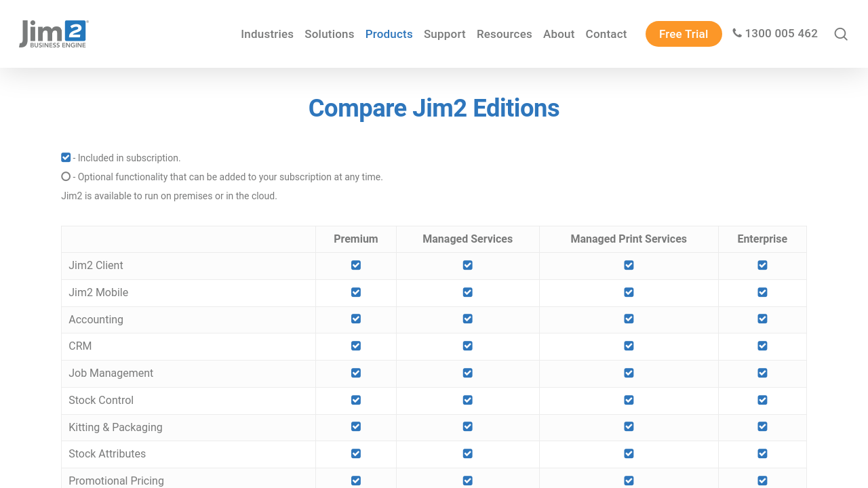This screenshot has height=488, width=868.
Task: Click Accounting checkmark under Managed Services
Action: (468, 319)
